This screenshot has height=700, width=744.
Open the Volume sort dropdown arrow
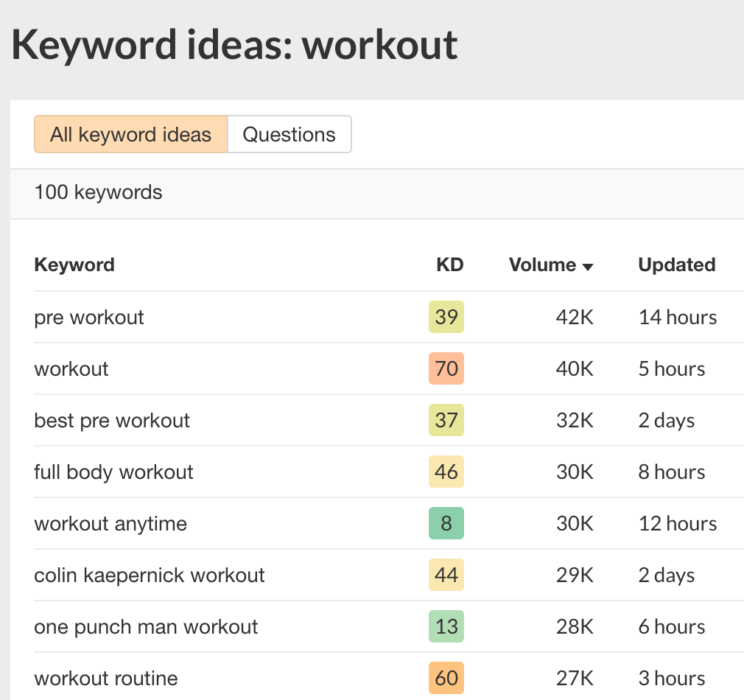tap(589, 267)
